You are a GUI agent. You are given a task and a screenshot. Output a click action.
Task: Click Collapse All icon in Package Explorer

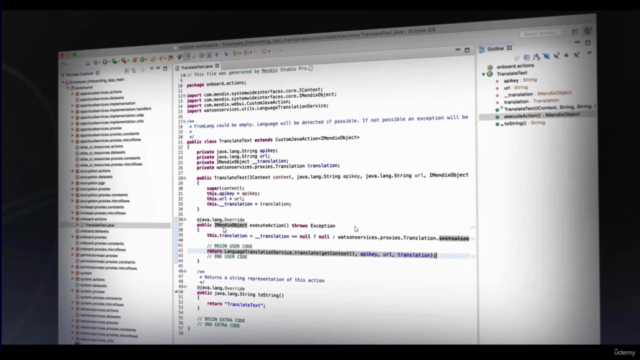[x=127, y=71]
